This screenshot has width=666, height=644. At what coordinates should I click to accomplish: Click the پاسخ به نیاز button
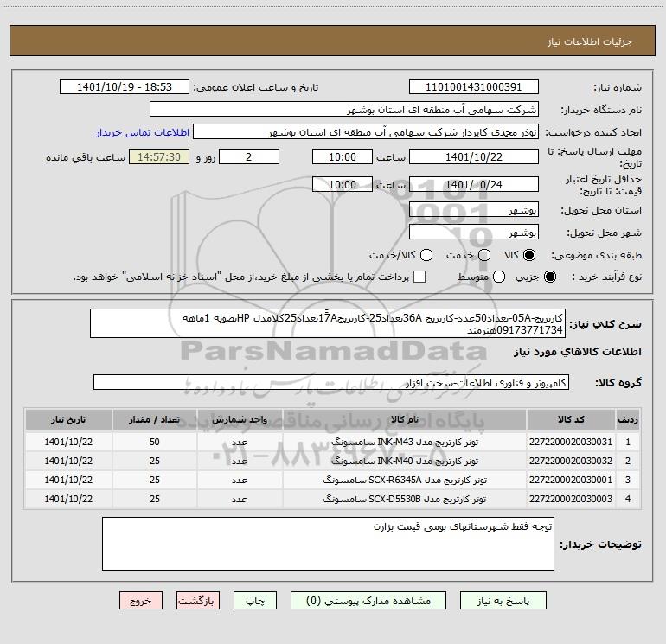503,601
